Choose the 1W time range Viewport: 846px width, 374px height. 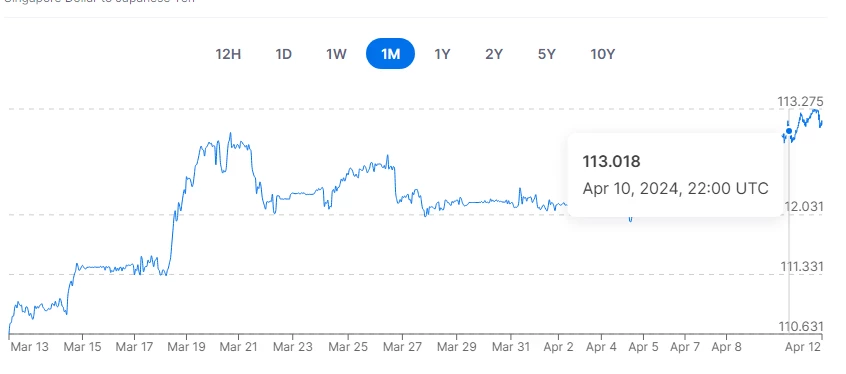(x=336, y=54)
